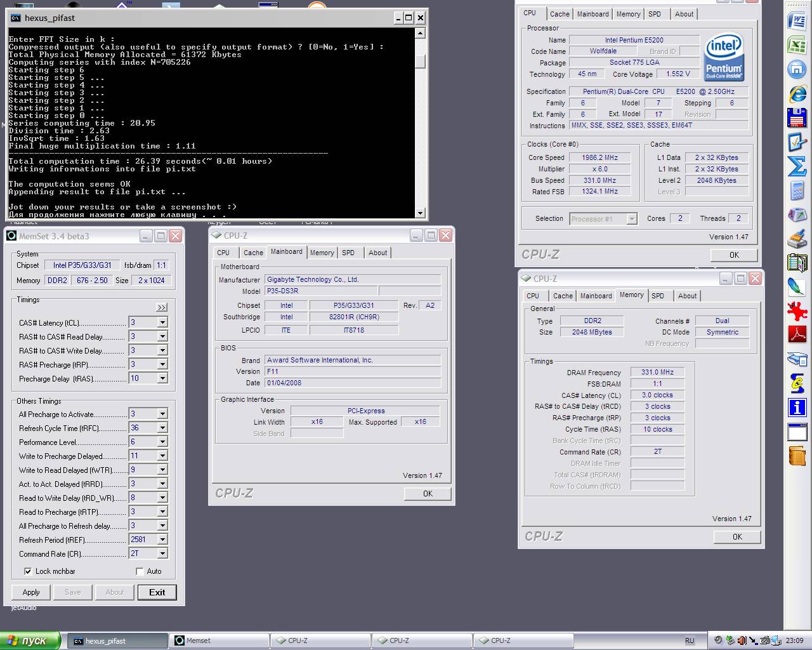Enable the Auto checkbox in MemSet
This screenshot has height=650, width=812.
tap(140, 571)
